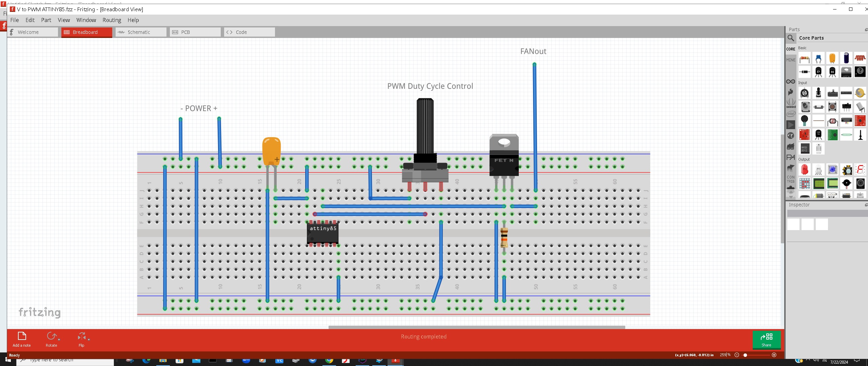
Task: Click the zoom in plus button
Action: point(774,355)
